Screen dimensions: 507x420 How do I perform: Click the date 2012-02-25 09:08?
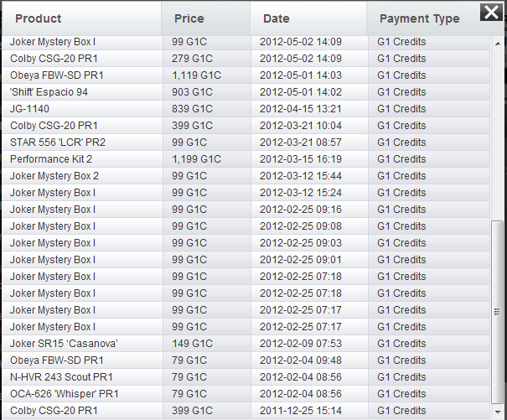pyautogui.click(x=300, y=226)
